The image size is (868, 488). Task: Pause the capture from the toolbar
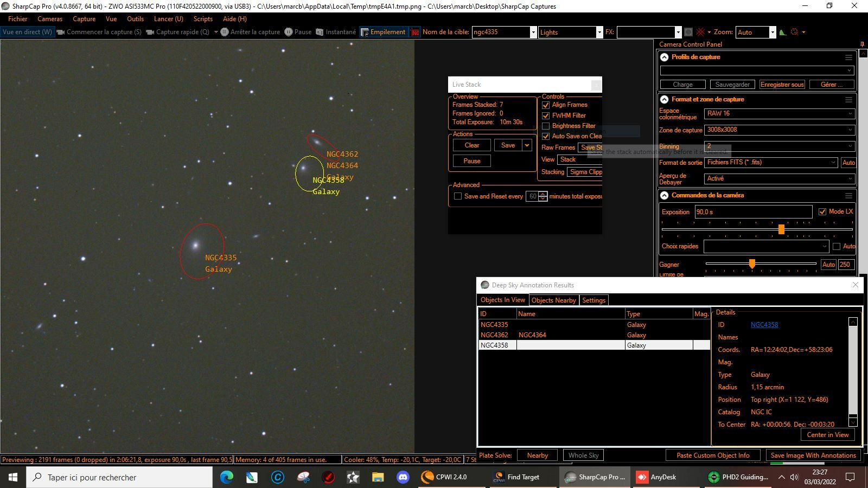(x=298, y=32)
